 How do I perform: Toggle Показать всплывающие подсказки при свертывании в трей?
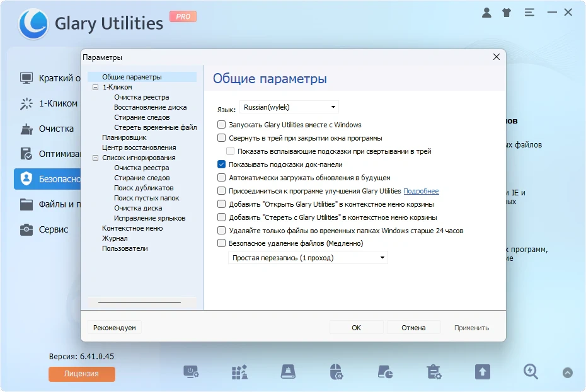click(x=230, y=151)
